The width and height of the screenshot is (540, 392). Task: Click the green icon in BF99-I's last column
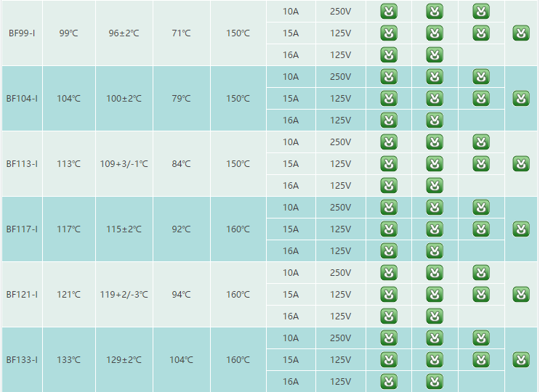coord(520,33)
